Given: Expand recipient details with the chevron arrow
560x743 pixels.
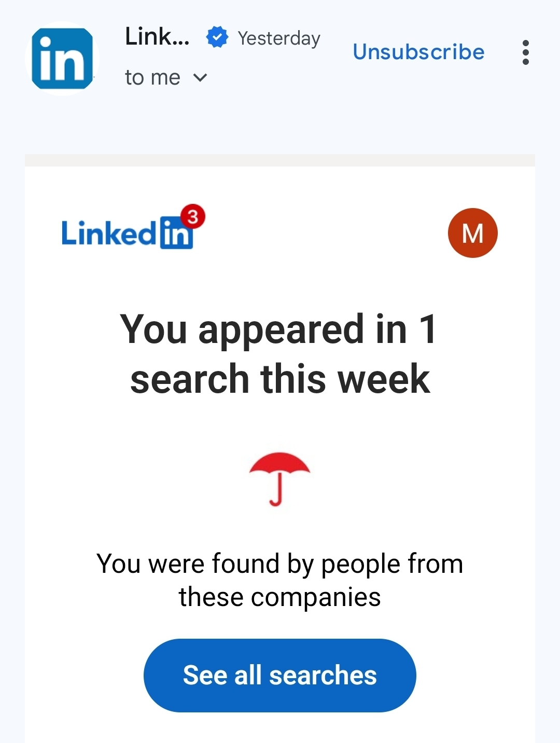Looking at the screenshot, I should [x=200, y=78].
